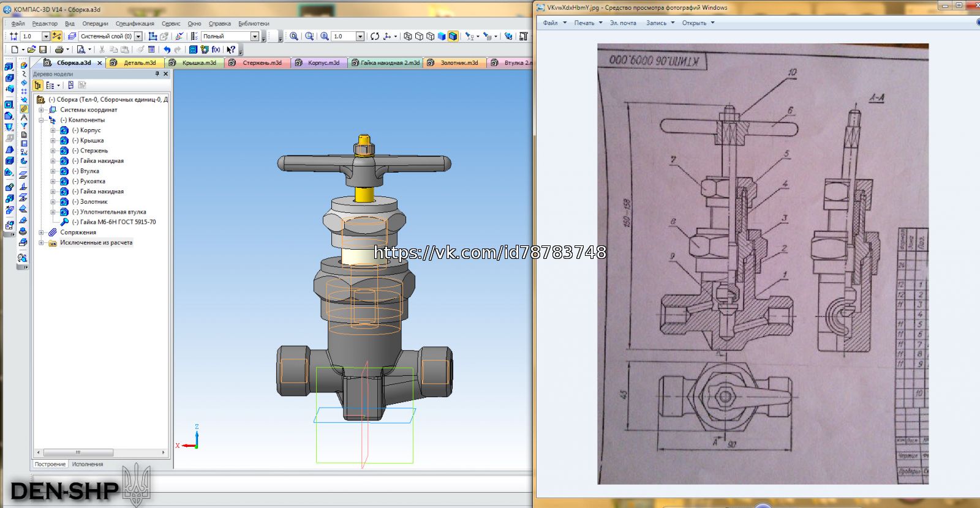980x508 pixels.
Task: Open Запись menu in photo viewer
Action: tap(660, 23)
